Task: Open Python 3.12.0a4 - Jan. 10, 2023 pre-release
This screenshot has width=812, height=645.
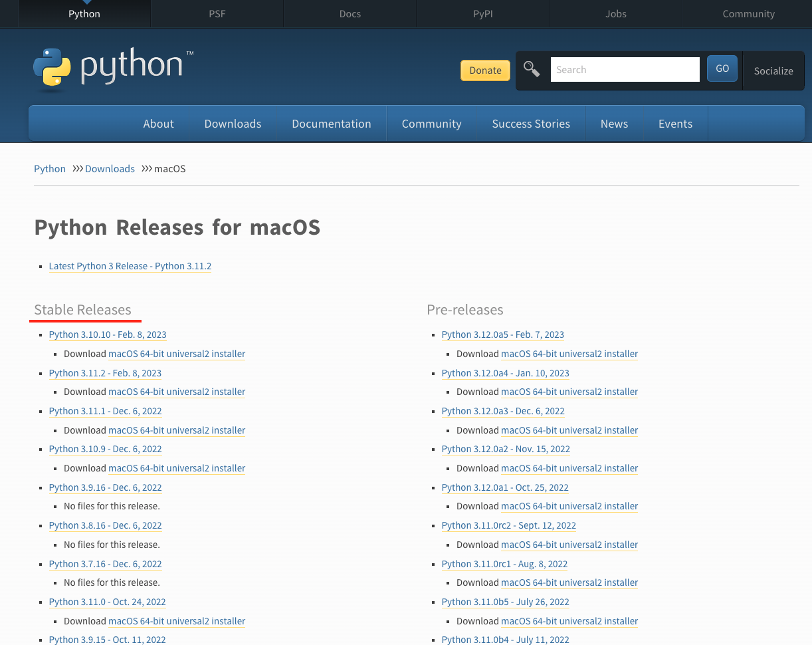Action: point(505,373)
